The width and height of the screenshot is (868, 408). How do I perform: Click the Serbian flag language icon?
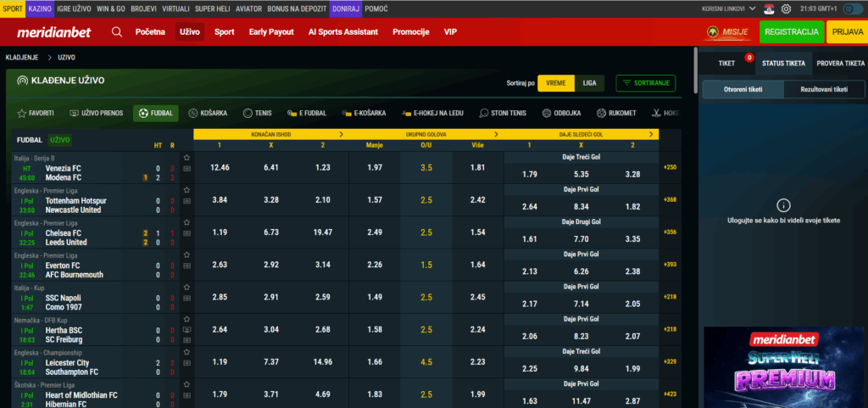point(769,8)
